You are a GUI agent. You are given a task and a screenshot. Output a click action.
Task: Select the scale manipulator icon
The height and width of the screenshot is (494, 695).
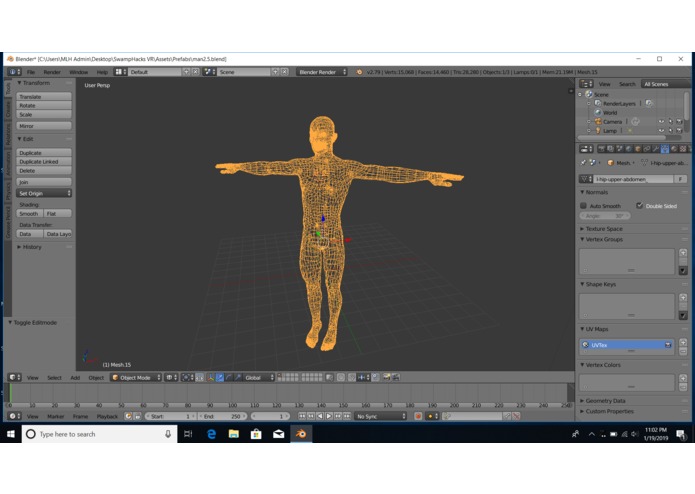(238, 377)
